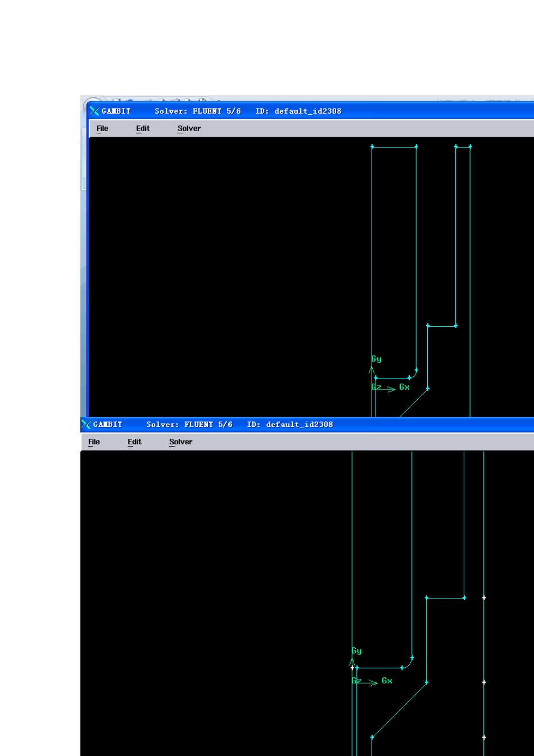Select the bottommost white vertex on right edge in lower viewport
Viewport: 534px width, 756px height.
(484, 737)
